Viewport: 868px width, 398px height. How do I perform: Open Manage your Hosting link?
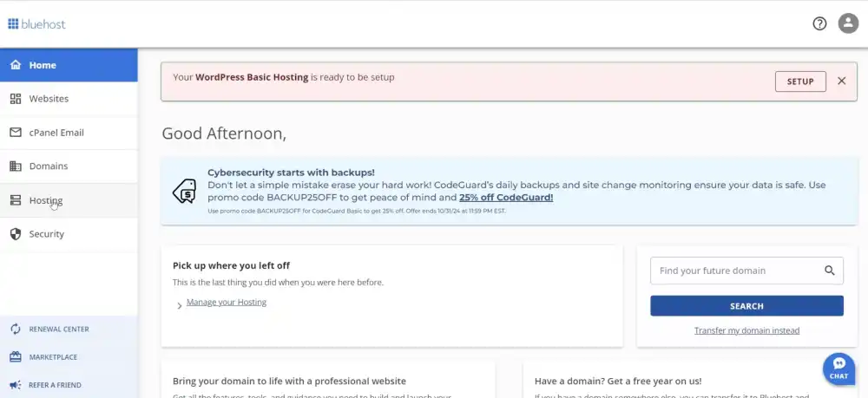tap(227, 303)
